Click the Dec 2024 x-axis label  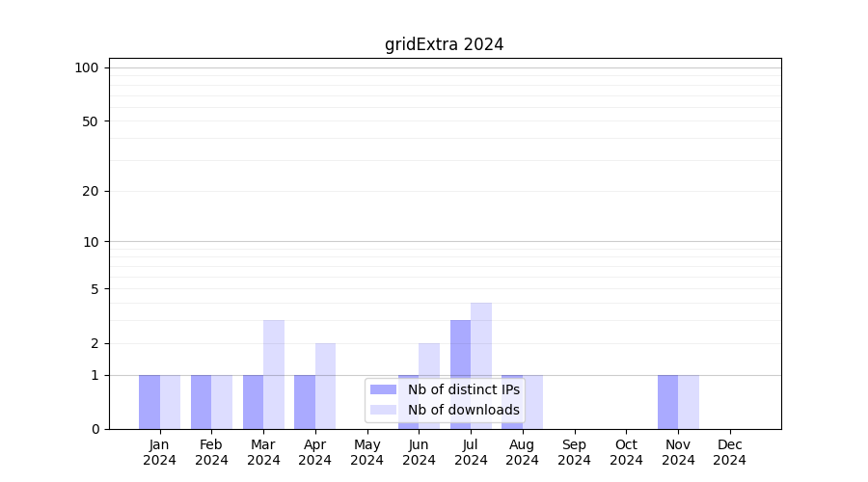coord(730,452)
